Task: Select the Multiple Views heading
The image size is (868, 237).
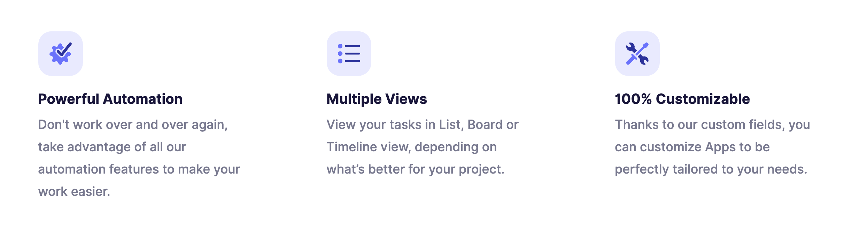Action: coord(377,99)
